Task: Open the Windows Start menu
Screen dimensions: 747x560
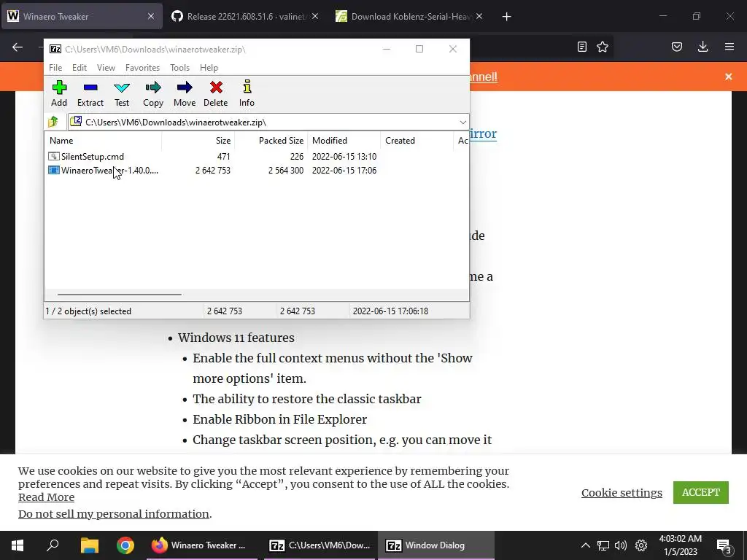Action: pos(18,545)
